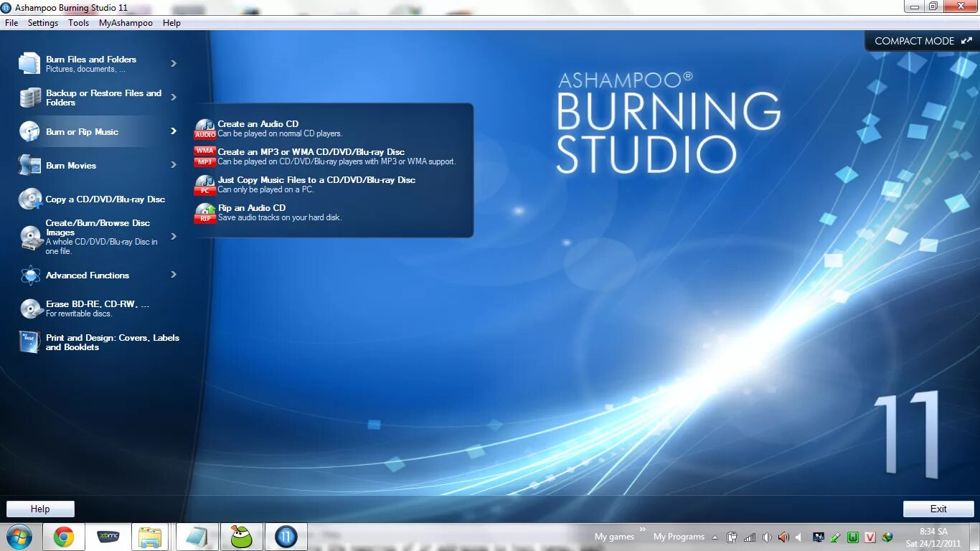980x551 pixels.
Task: Click the Create/Burn/Browse Disc Images icon
Action: tap(30, 237)
